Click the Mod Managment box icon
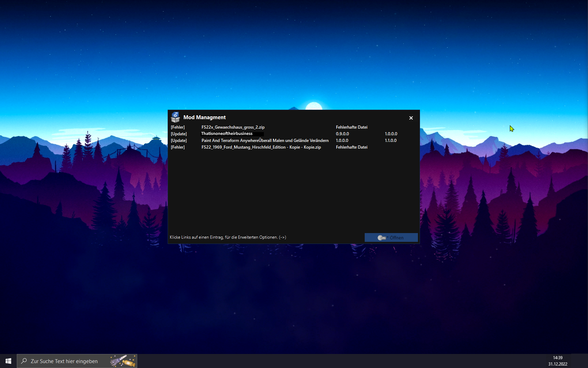 click(175, 117)
